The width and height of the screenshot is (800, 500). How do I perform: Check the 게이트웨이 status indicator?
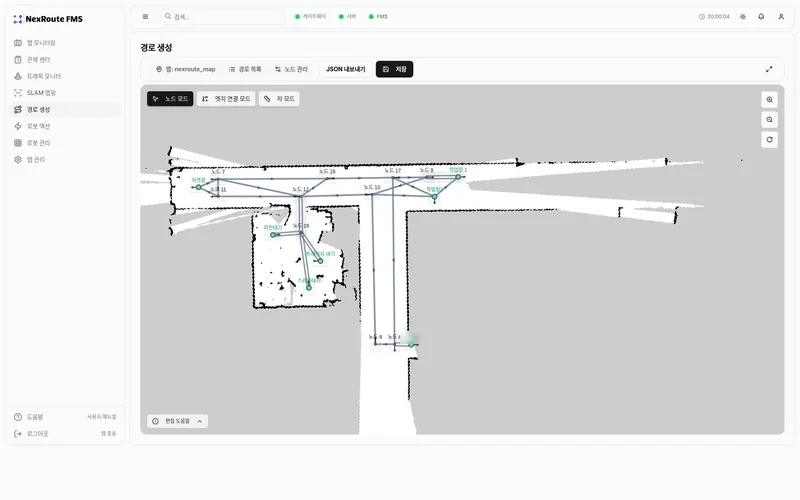tap(311, 17)
